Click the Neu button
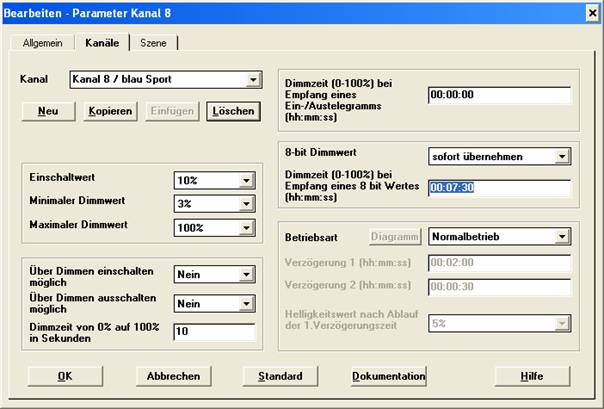Screen dimensions: 604x409 coord(48,111)
